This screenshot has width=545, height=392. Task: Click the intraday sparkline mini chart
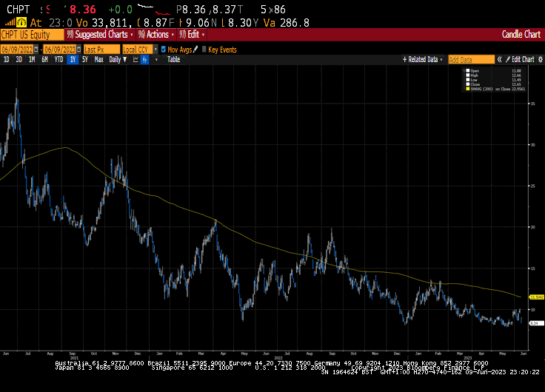(153, 10)
